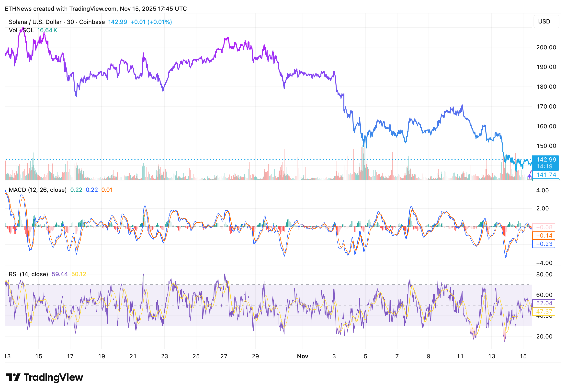Viewport: 566px width, 392px height.
Task: Click the orange -0.14 MACD signal label
Action: (543, 236)
